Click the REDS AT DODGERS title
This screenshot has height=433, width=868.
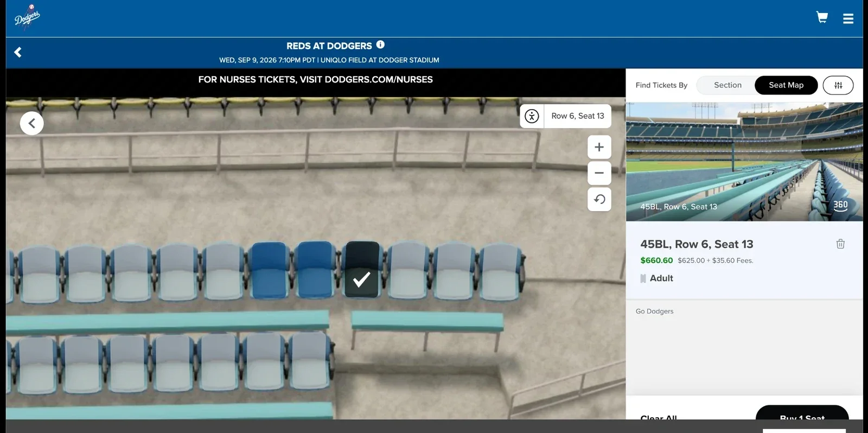point(329,46)
